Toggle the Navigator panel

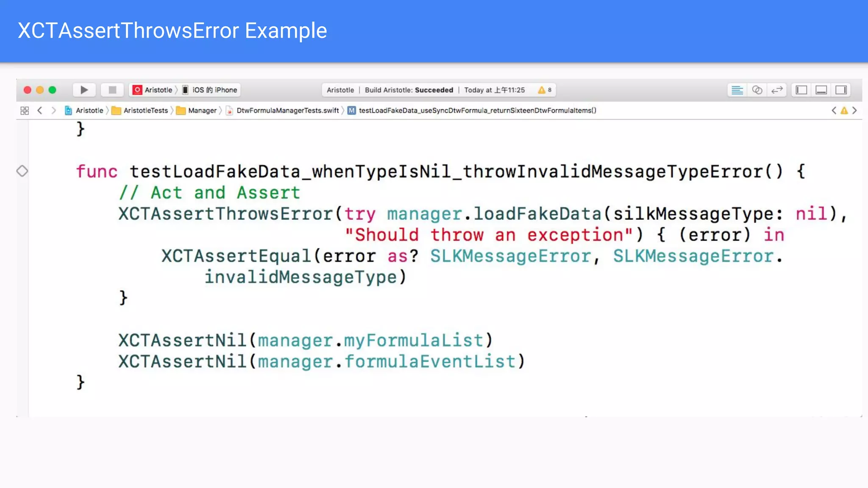click(x=801, y=90)
